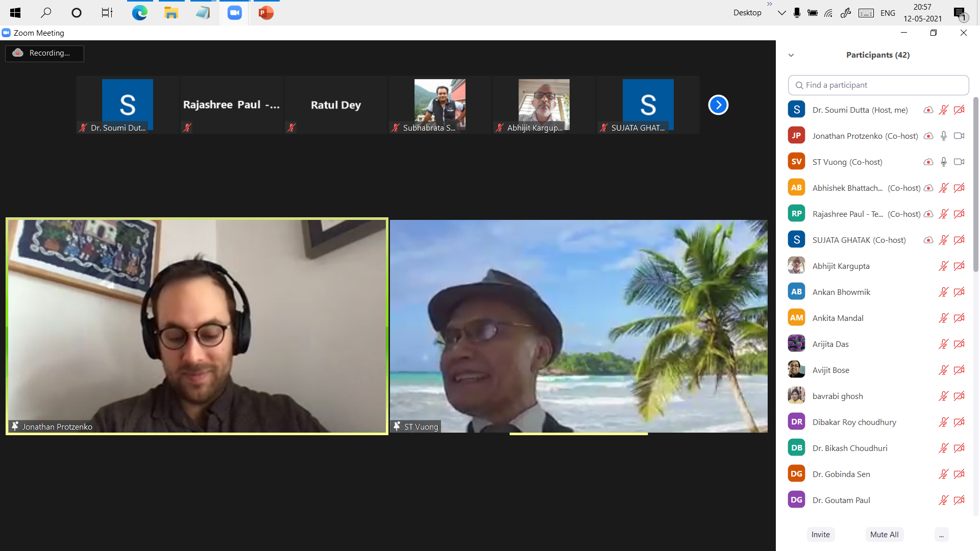Click the Invite button
This screenshot has width=980, height=551.
pos(821,535)
